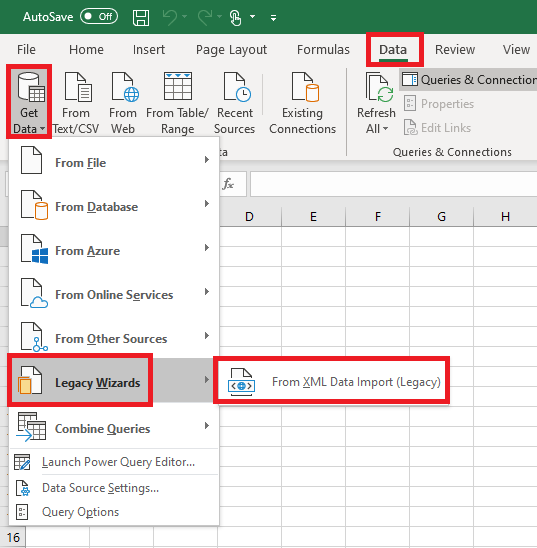Open the From Online Services submenu
537x548 pixels.
(x=114, y=294)
